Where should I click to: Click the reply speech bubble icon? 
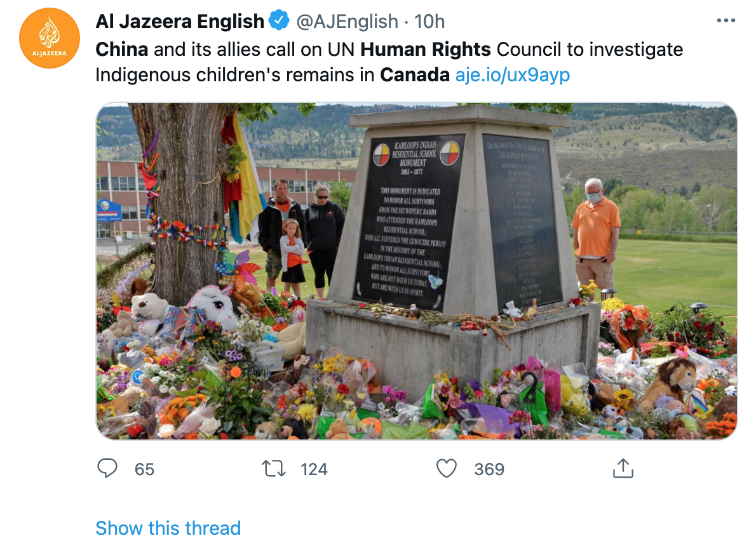pyautogui.click(x=107, y=468)
